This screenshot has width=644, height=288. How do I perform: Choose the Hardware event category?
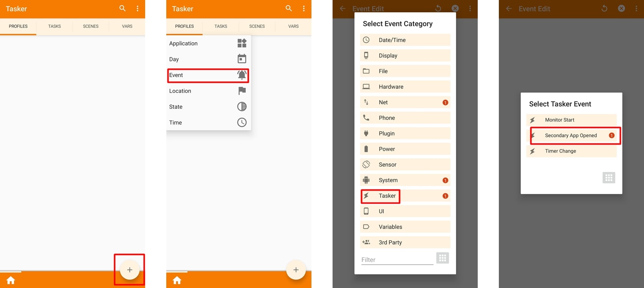[x=405, y=87]
